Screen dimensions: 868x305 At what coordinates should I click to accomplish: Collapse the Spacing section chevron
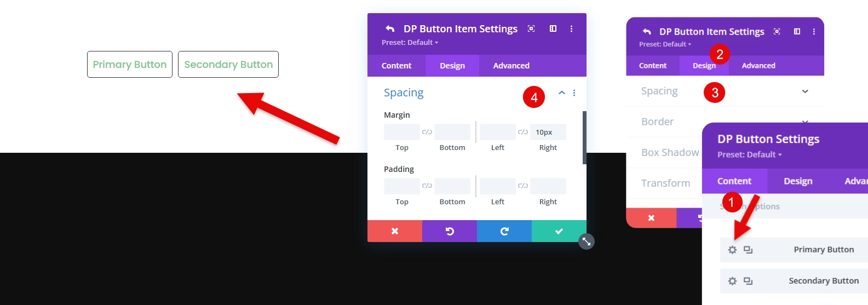click(x=561, y=93)
